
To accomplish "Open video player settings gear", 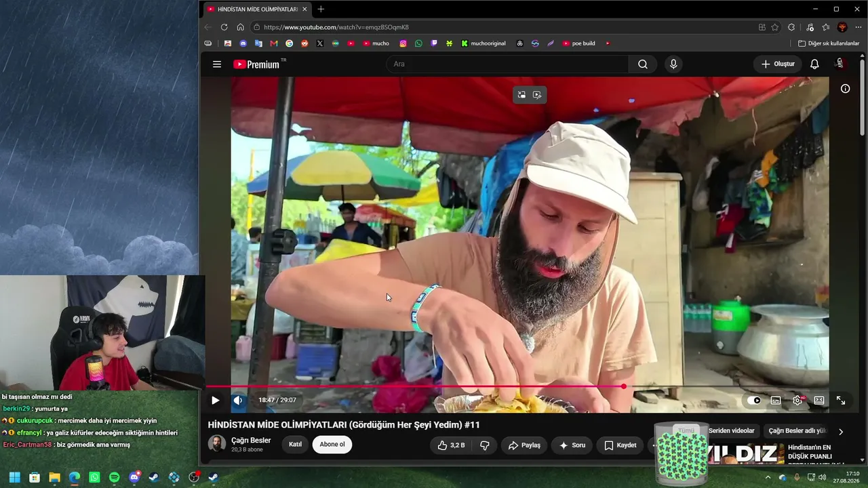I will 797,401.
